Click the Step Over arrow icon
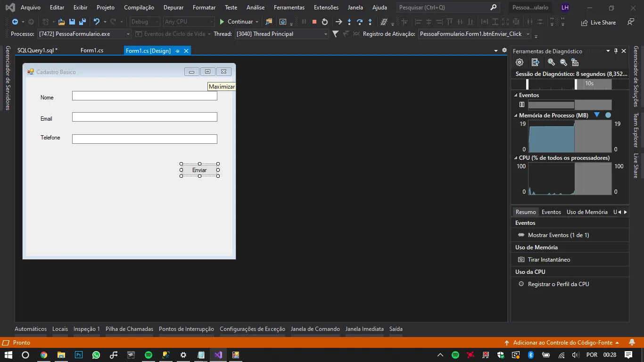Screen dimensions: 644x362 point(359,22)
